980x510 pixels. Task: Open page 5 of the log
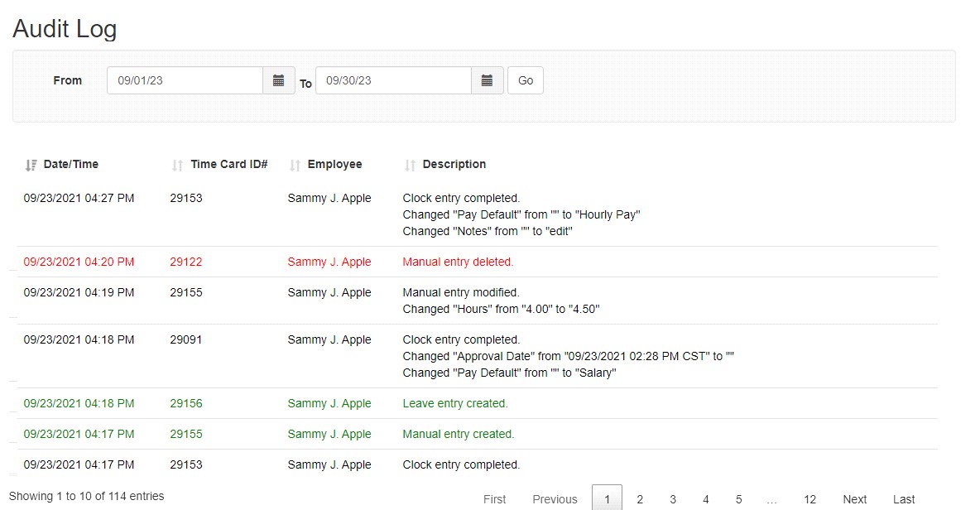coord(739,499)
